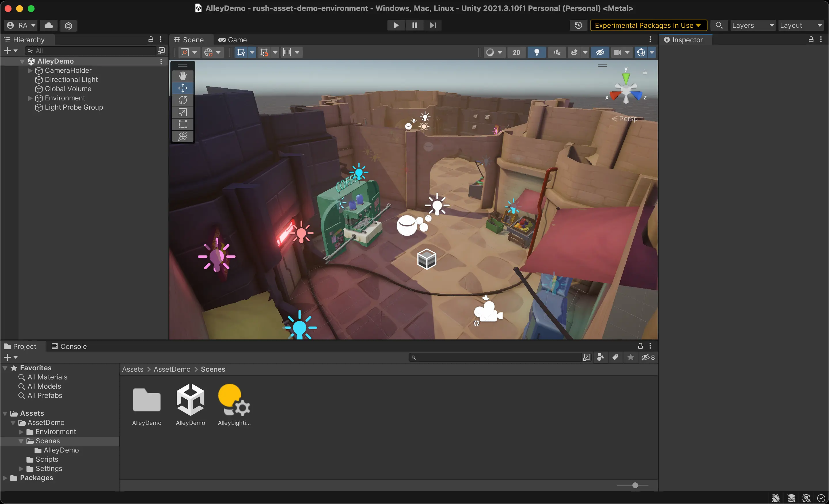The image size is (829, 504).
Task: Select the Global/Local pivot icon
Action: click(208, 52)
